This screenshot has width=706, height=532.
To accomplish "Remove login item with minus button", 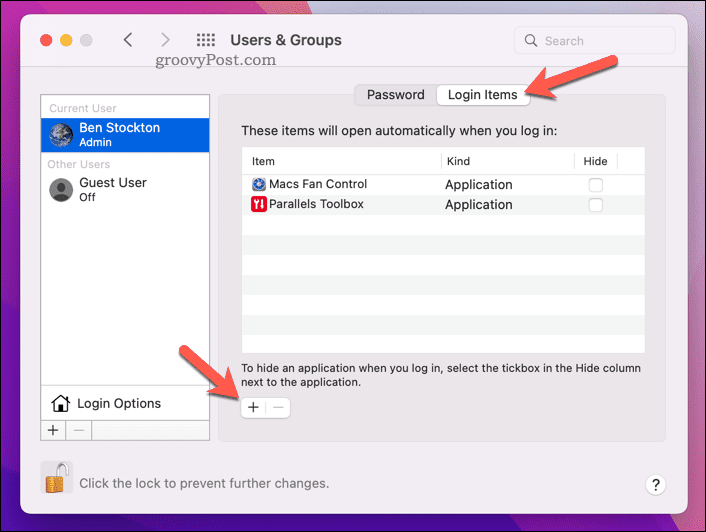I will coord(278,408).
